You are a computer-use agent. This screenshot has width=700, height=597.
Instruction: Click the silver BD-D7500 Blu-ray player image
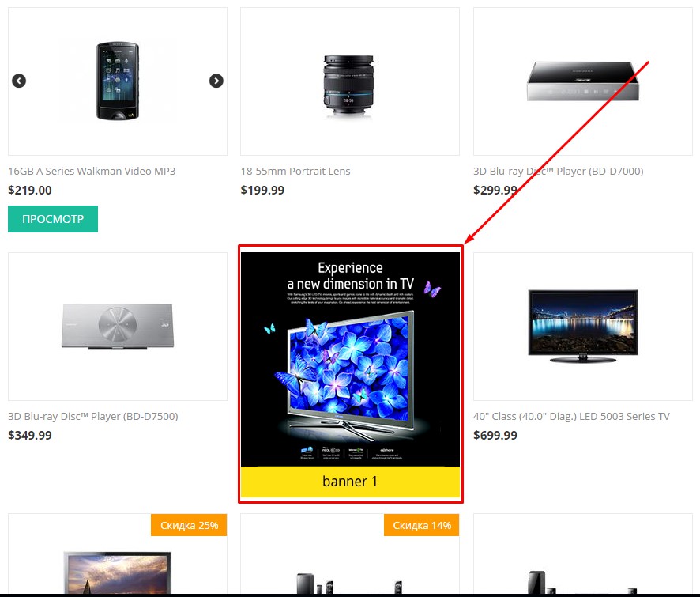[x=118, y=327]
